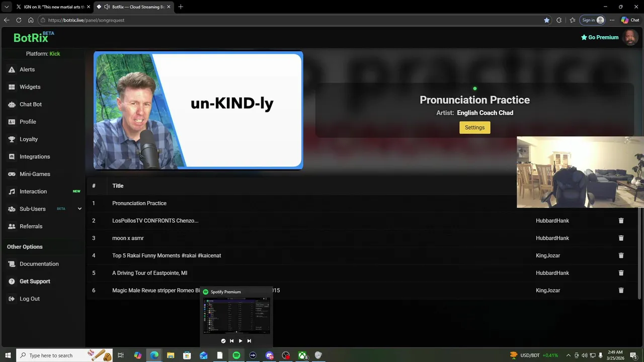Mute the BotRix tab audio icon

(107, 7)
